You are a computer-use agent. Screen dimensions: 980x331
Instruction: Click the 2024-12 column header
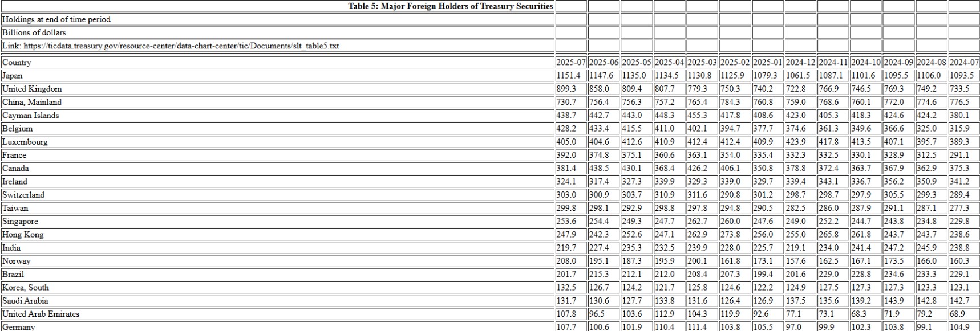800,63
